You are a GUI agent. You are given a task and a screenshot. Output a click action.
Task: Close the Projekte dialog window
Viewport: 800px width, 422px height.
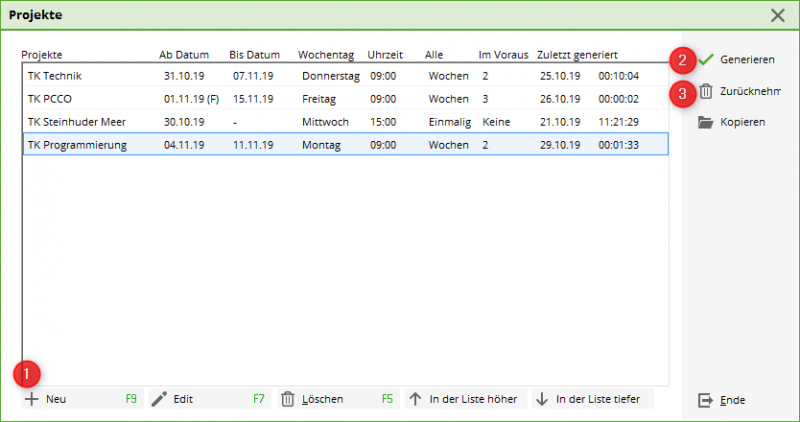pyautogui.click(x=778, y=15)
